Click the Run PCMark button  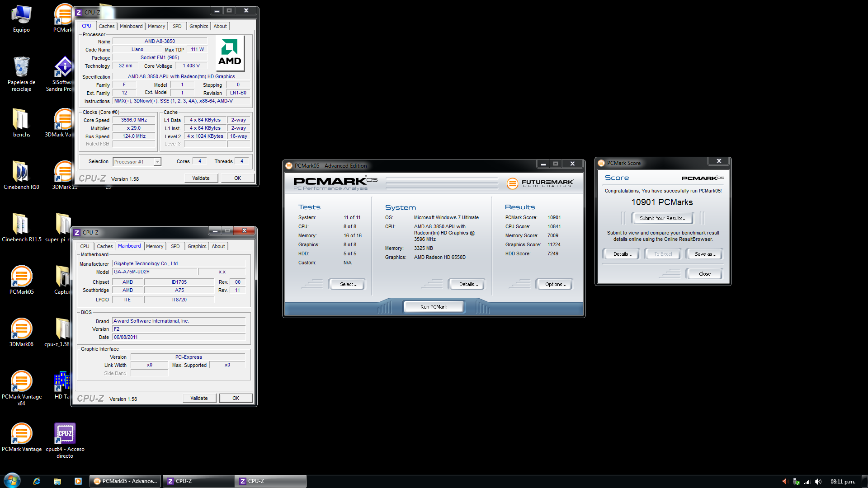coord(434,307)
